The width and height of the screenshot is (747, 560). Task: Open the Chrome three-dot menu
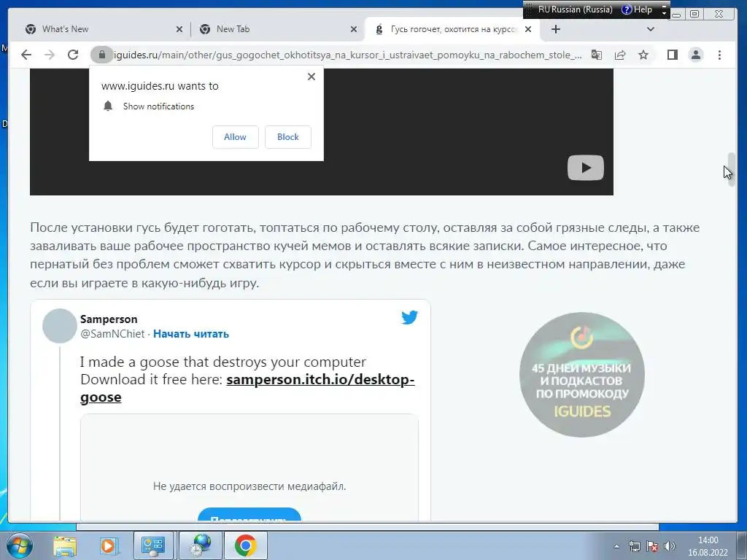tap(719, 55)
